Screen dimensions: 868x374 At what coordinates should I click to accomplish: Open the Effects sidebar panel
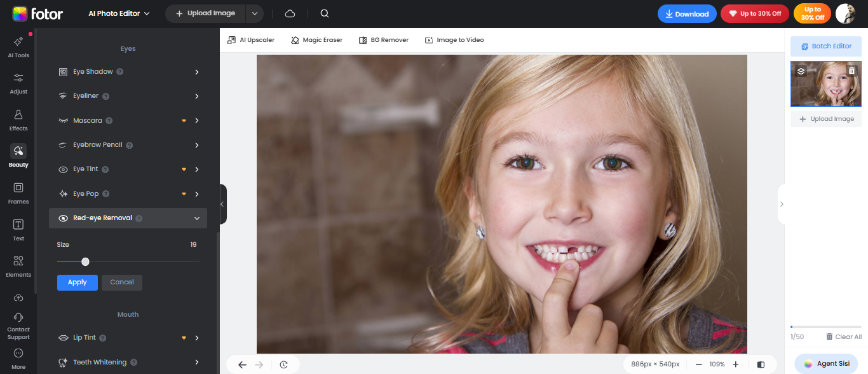[18, 120]
